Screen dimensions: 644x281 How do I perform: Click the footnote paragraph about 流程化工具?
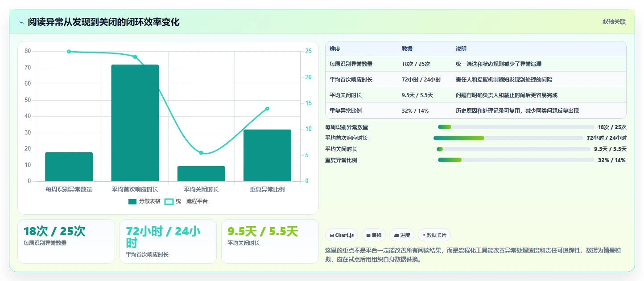pyautogui.click(x=473, y=255)
